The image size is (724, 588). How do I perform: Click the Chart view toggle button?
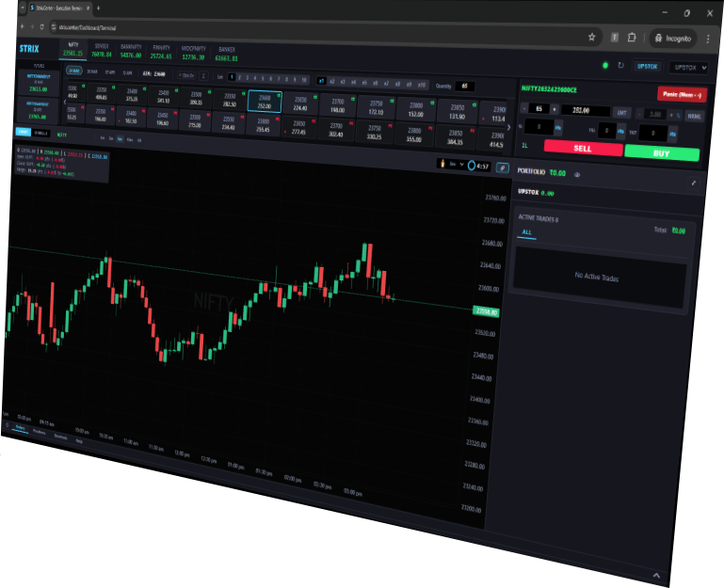pos(24,132)
